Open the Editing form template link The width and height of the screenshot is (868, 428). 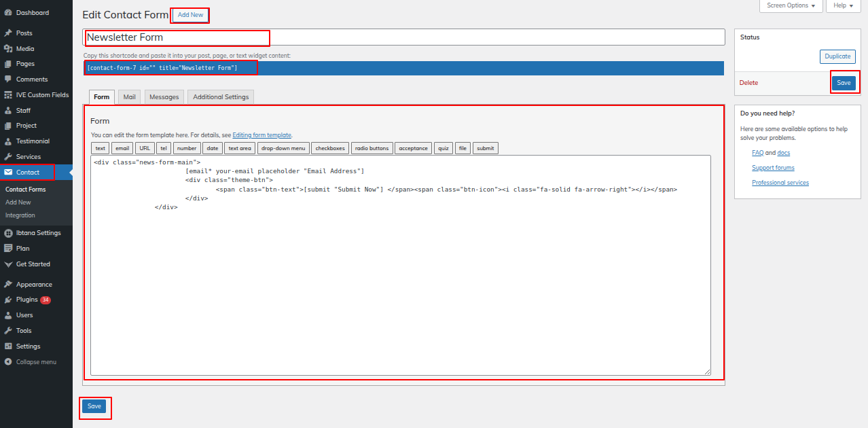click(261, 135)
